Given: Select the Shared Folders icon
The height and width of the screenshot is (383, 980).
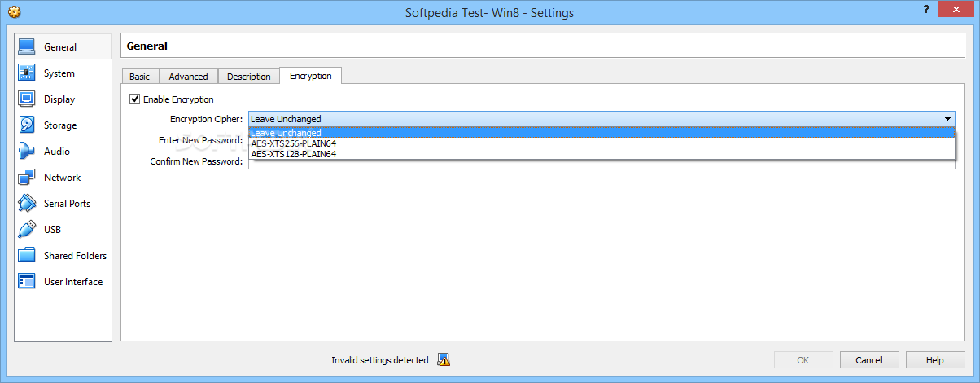Looking at the screenshot, I should coord(27,256).
